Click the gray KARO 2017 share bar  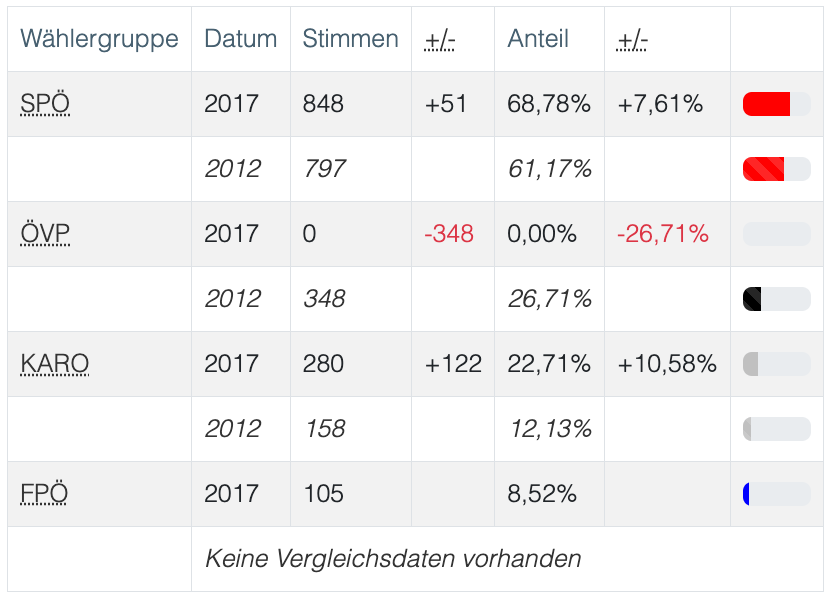point(776,364)
